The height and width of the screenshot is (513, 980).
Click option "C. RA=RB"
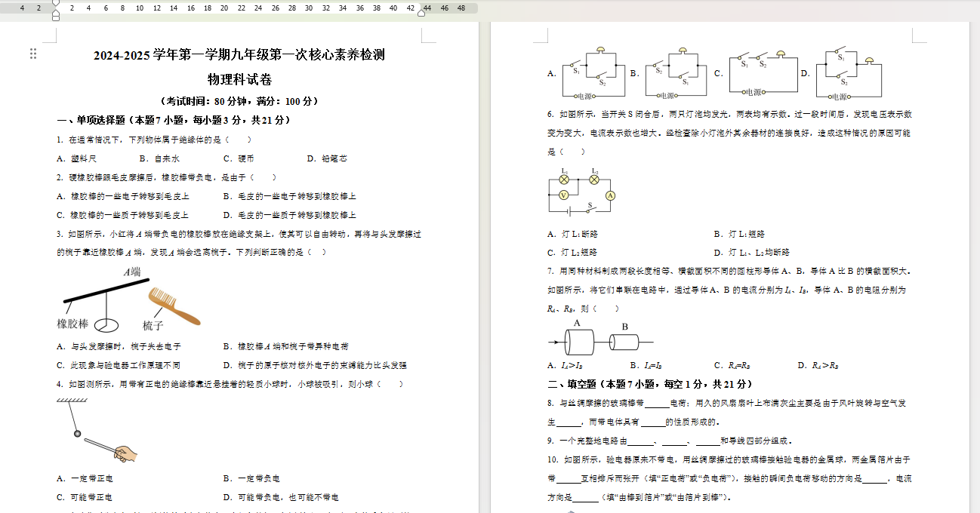click(x=731, y=365)
